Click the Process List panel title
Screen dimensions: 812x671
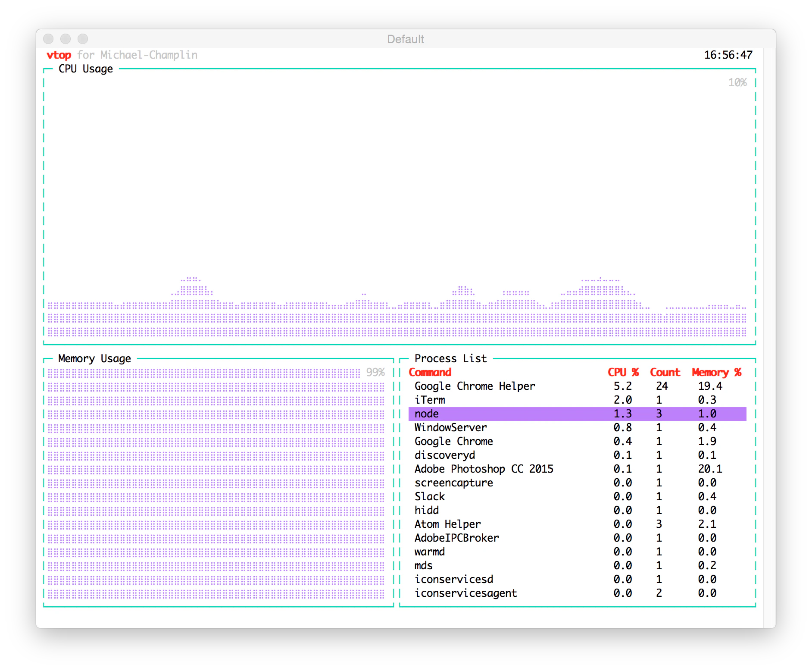450,358
